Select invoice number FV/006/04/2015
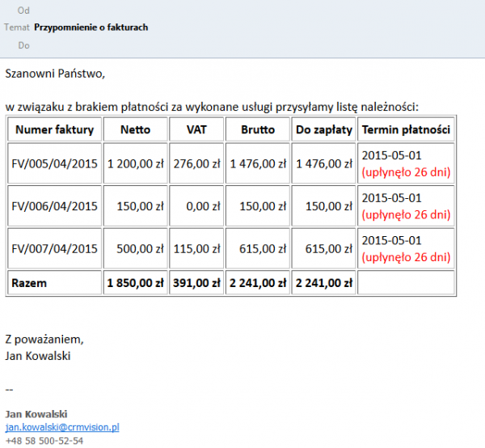Image resolution: width=485 pixels, height=448 pixels. 54,206
